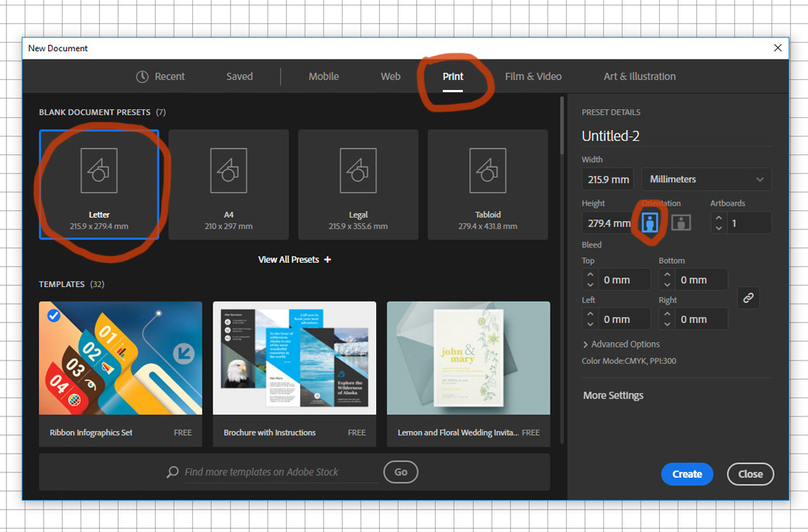
Task: Increase Right bleed value
Action: pyautogui.click(x=668, y=313)
